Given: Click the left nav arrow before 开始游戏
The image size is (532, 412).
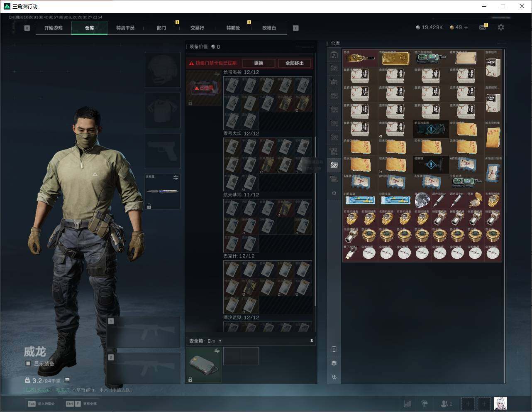Looking at the screenshot, I should pos(27,28).
